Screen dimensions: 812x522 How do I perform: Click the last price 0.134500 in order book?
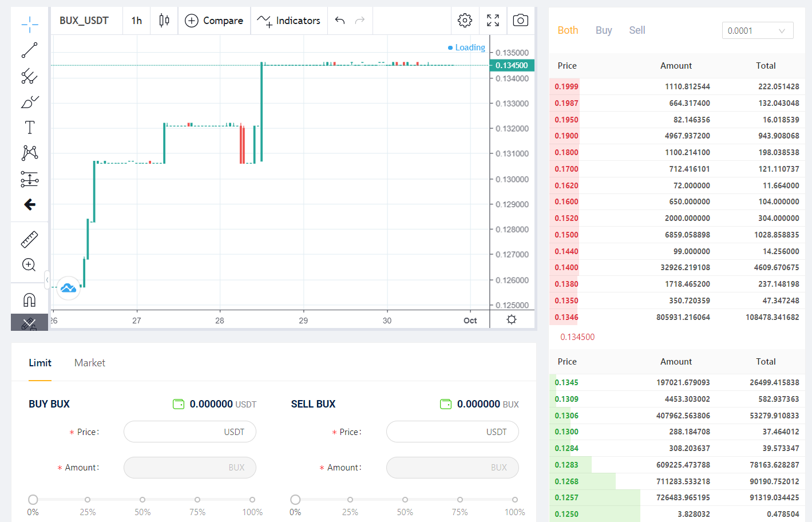click(577, 337)
